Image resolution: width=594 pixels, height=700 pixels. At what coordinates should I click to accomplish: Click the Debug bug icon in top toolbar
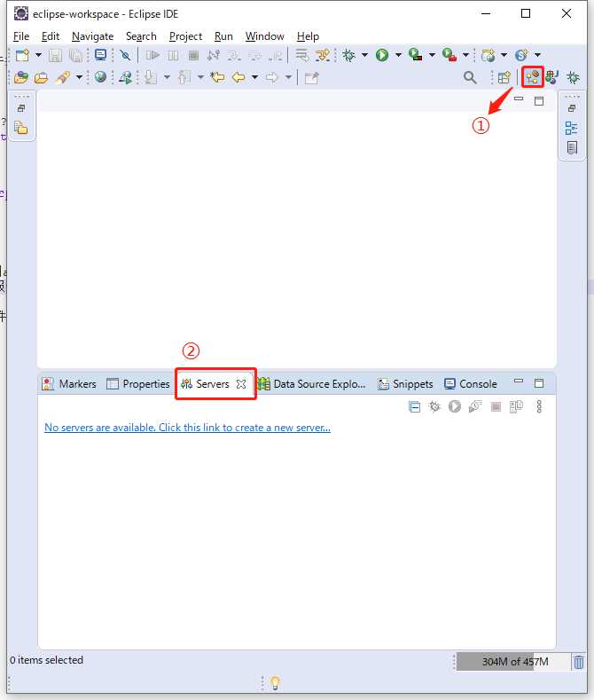pyautogui.click(x=348, y=55)
